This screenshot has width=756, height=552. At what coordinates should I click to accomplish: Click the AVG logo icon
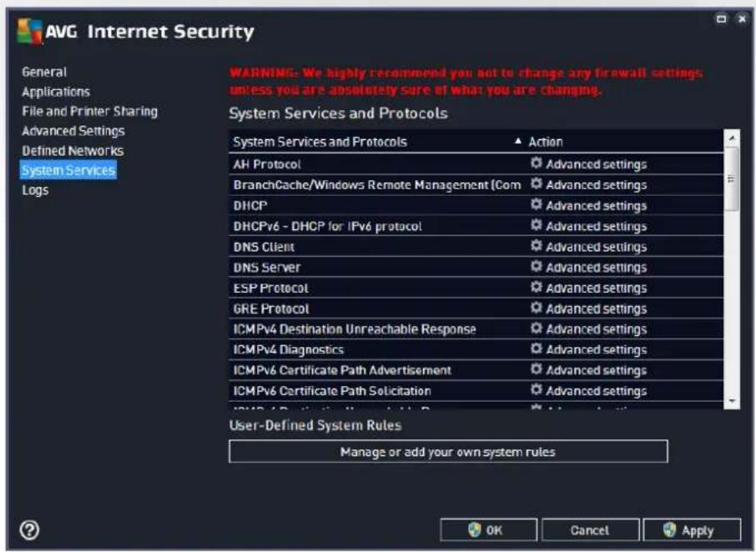pos(29,31)
